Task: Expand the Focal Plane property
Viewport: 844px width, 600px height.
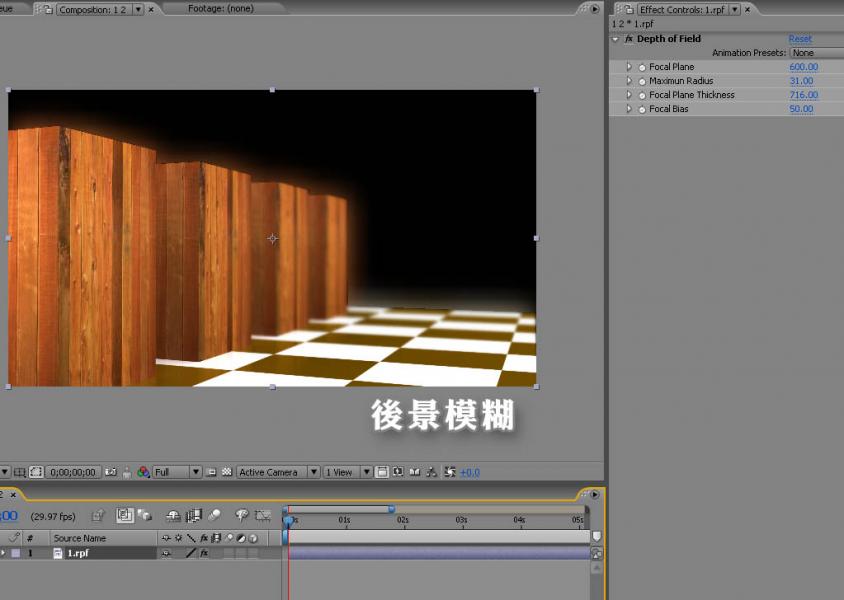Action: click(x=629, y=67)
